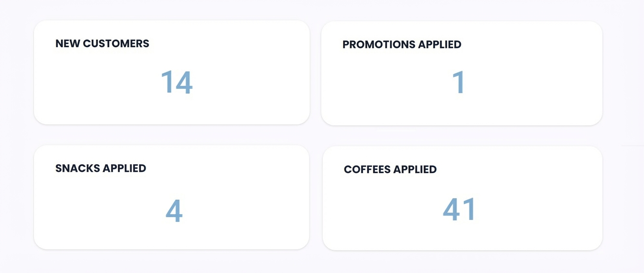
Task: Click the SNACKS APPLIED heading
Action: coord(100,168)
